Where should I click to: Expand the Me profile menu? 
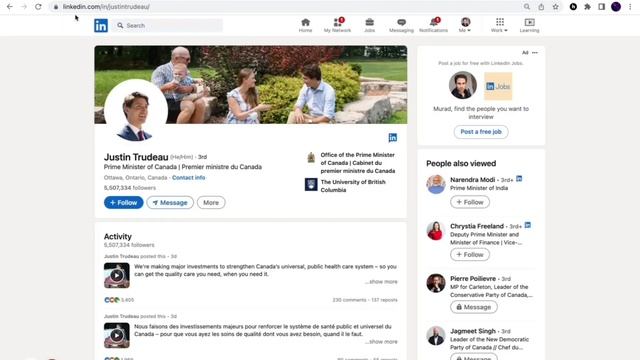465,25
